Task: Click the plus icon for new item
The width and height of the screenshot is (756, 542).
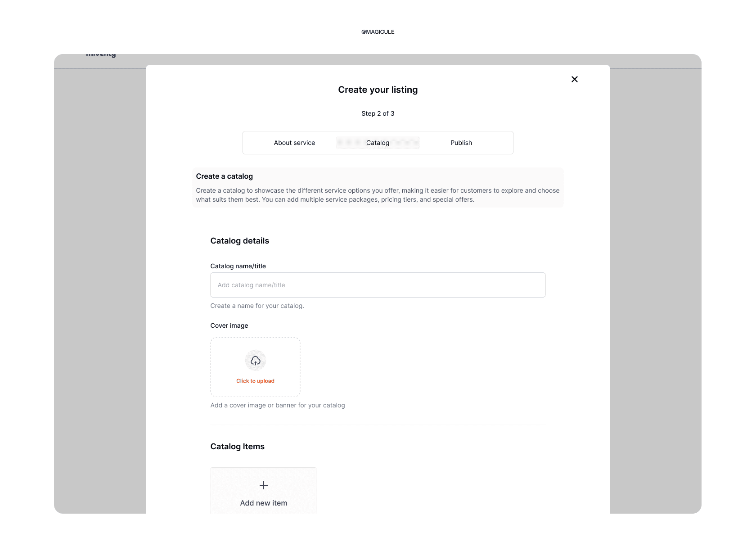Action: pos(264,485)
